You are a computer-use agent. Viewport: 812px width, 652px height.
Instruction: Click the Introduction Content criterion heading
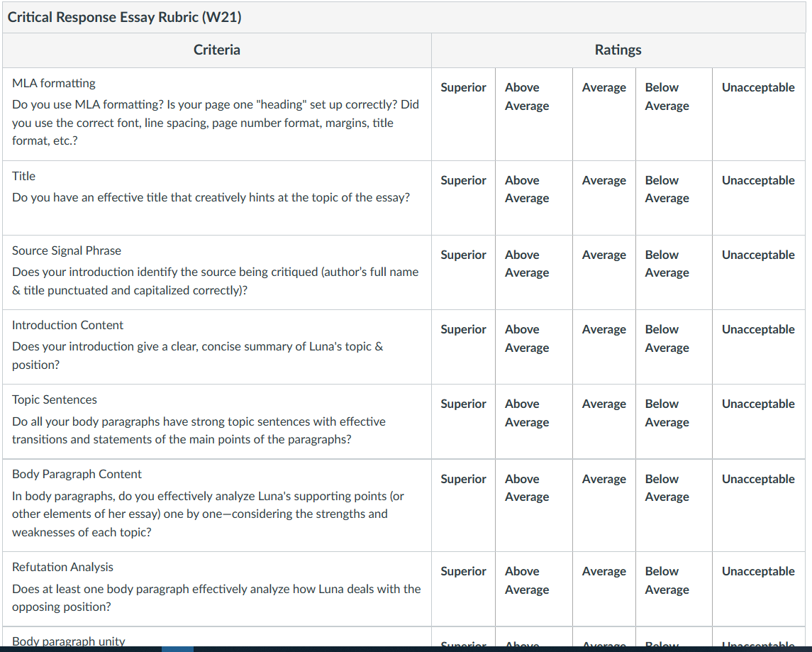pos(68,325)
